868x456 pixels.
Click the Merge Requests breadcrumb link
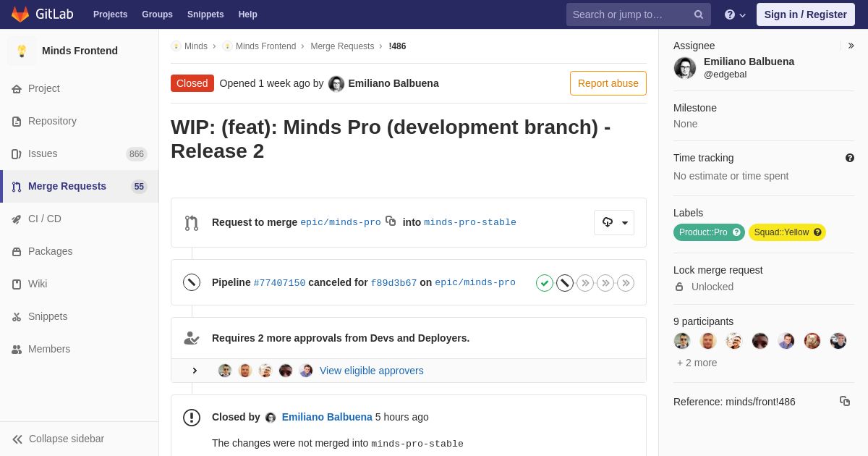[342, 46]
